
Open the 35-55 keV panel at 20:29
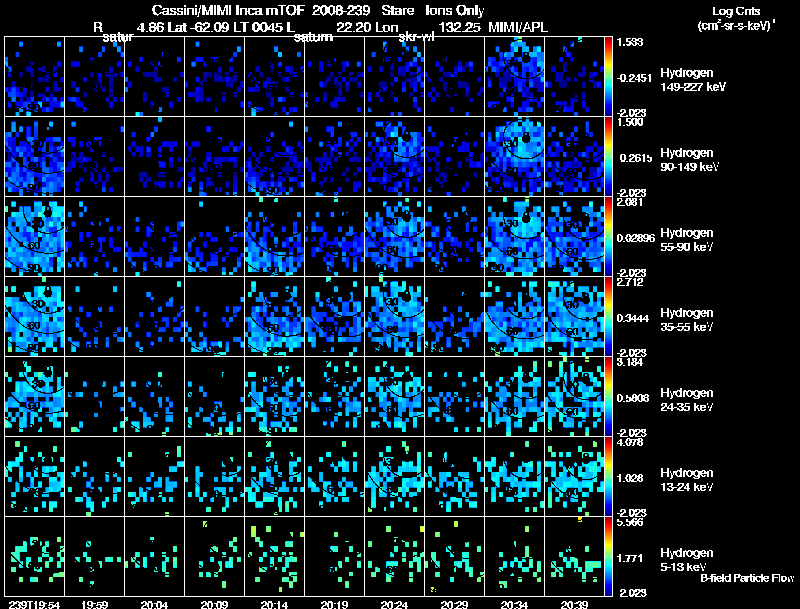(x=454, y=317)
